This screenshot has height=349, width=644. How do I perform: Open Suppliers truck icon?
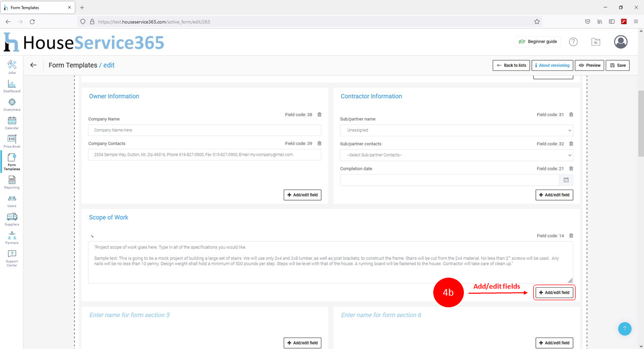pyautogui.click(x=12, y=218)
